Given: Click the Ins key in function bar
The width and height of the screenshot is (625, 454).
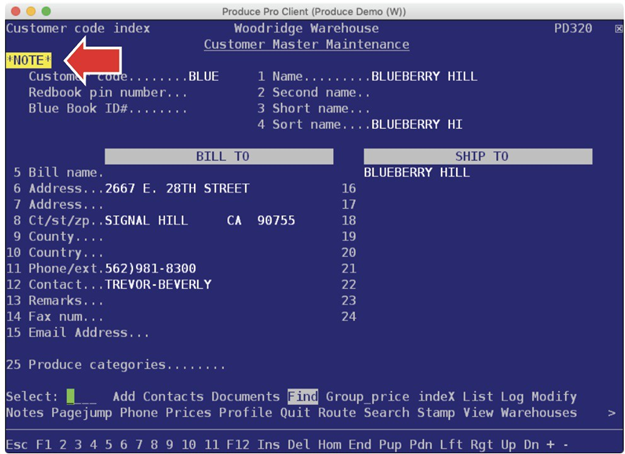Looking at the screenshot, I should tap(268, 444).
